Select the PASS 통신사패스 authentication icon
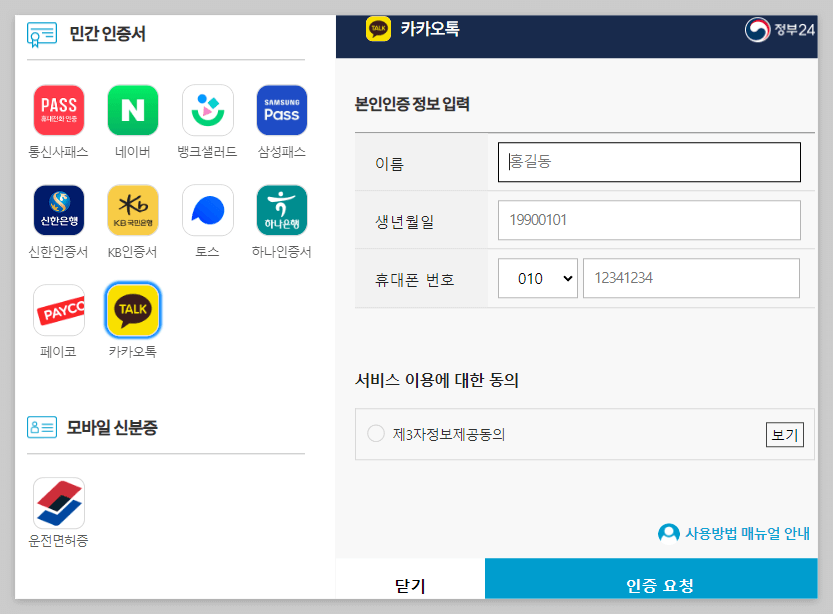The width and height of the screenshot is (833, 614). (x=58, y=110)
